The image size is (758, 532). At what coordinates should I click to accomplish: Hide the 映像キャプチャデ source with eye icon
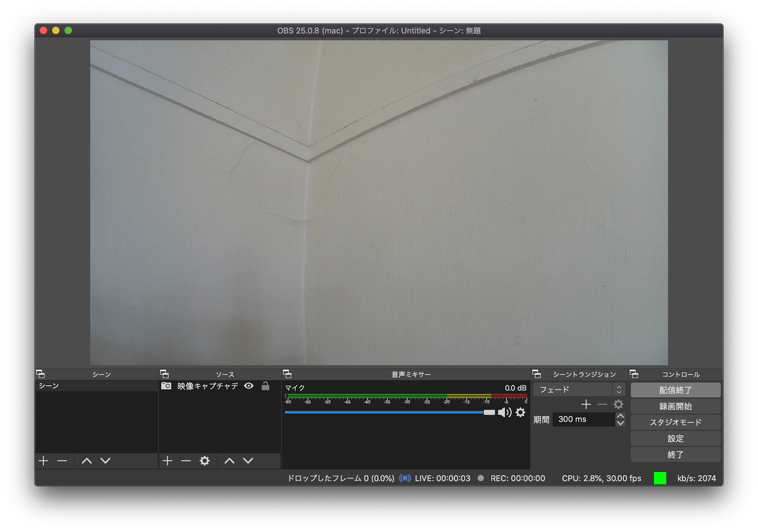click(249, 386)
